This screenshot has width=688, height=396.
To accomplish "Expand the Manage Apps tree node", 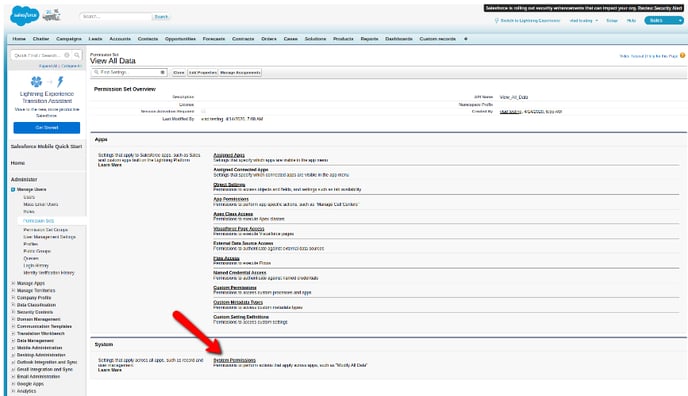I will pyautogui.click(x=13, y=283).
